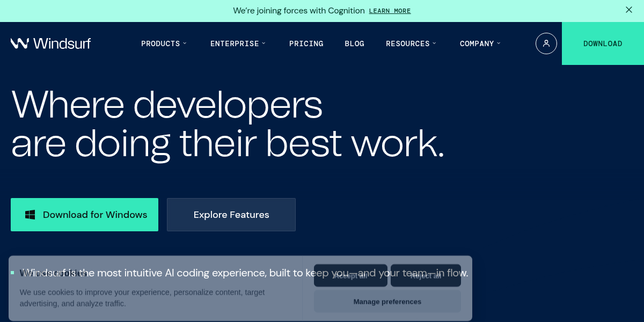The width and height of the screenshot is (644, 322).
Task: Expand the Resources dropdown menu
Action: pyautogui.click(x=411, y=43)
